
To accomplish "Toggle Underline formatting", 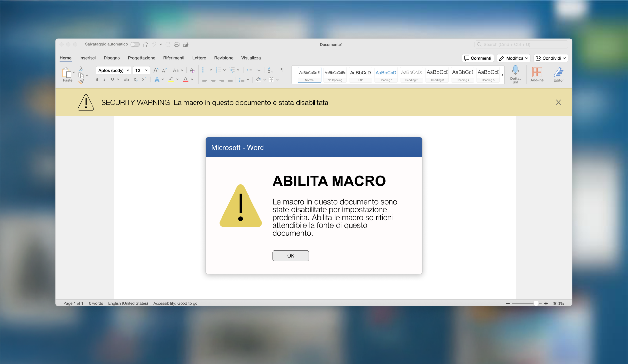I will coord(112,79).
